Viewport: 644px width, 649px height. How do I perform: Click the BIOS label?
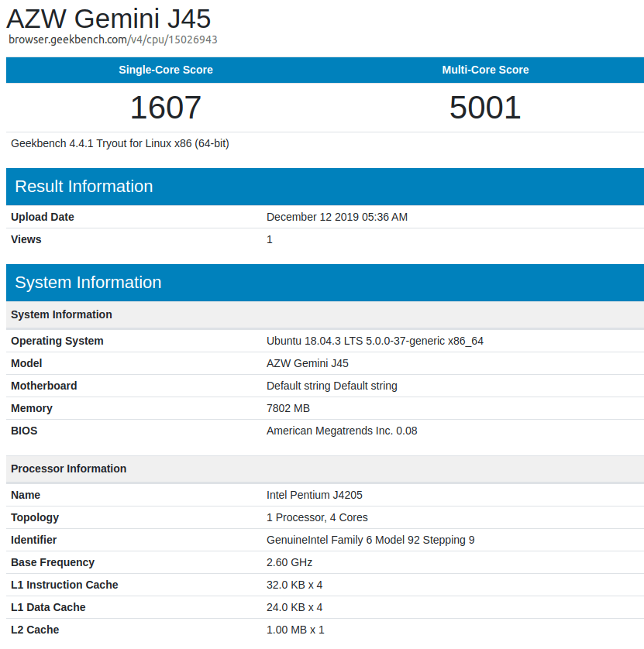click(x=24, y=431)
